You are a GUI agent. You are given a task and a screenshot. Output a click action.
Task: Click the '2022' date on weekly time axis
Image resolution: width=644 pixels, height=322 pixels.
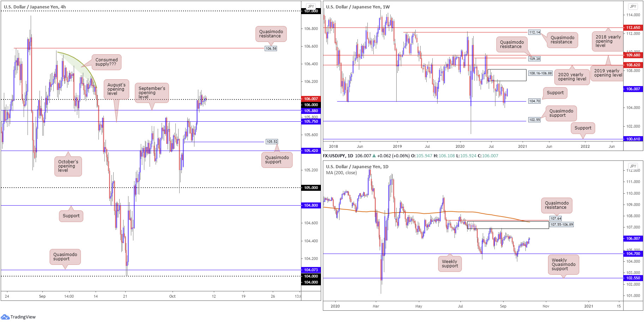pos(585,146)
